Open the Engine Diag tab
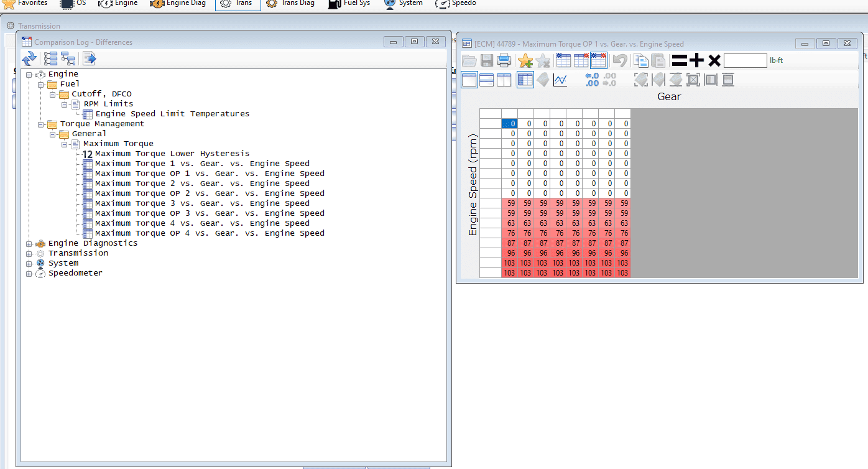The height and width of the screenshot is (469, 868). click(177, 4)
